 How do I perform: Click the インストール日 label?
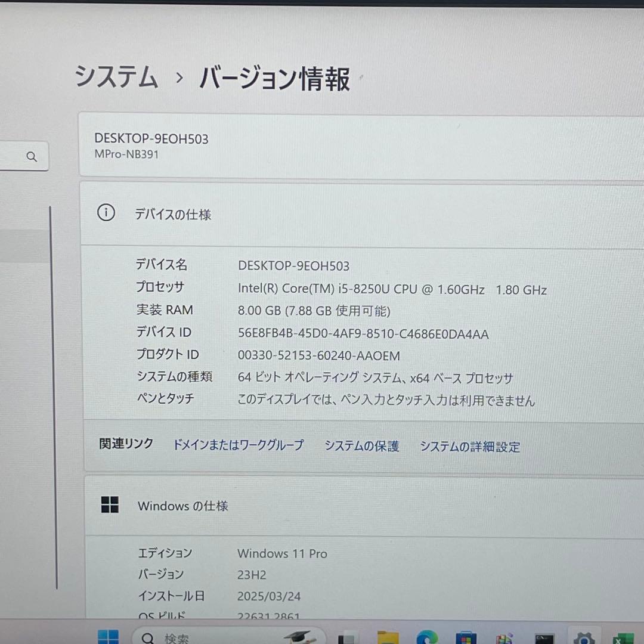(172, 596)
